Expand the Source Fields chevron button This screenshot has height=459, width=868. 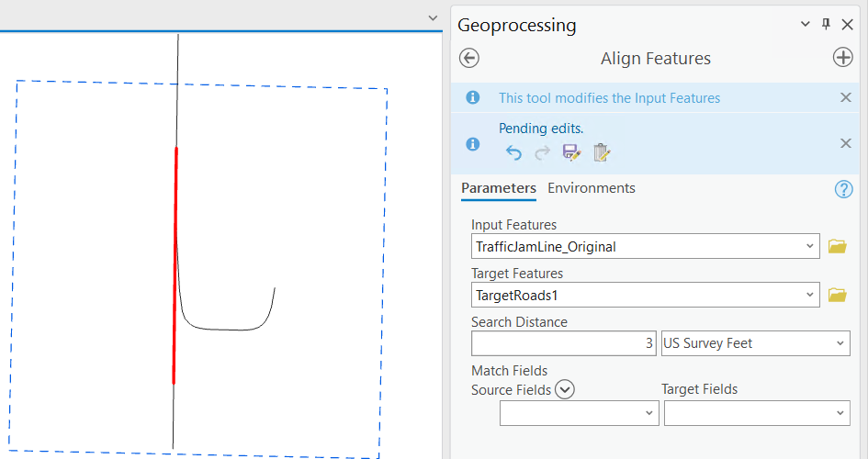(x=565, y=389)
